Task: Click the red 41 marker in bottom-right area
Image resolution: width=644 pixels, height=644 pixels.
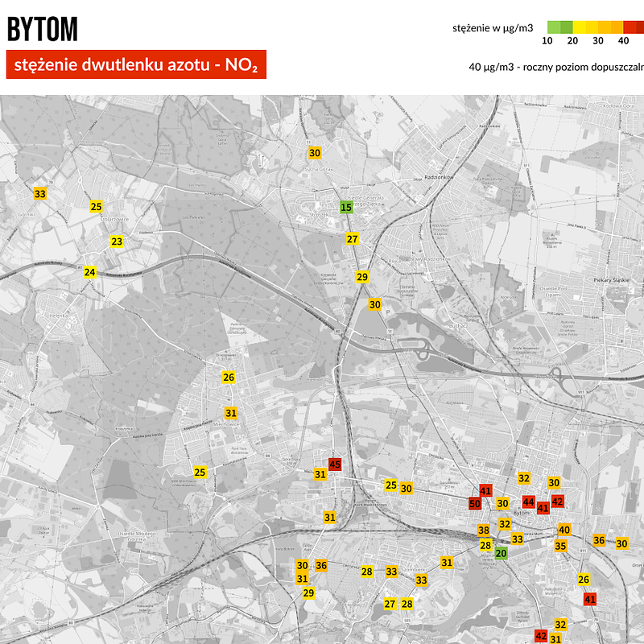Action: coord(589,599)
